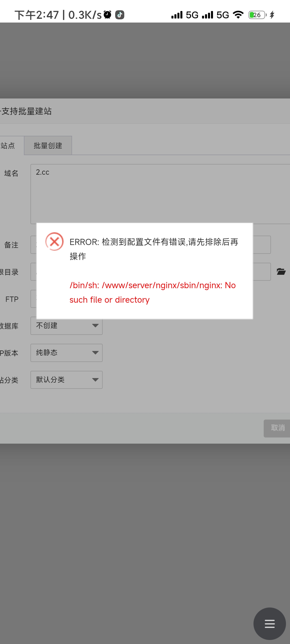Open the folder browse icon

[281, 272]
